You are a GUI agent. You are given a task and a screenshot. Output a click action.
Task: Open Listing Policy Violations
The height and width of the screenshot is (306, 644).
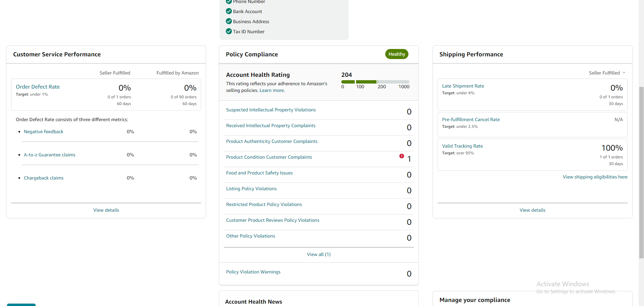pyautogui.click(x=251, y=189)
